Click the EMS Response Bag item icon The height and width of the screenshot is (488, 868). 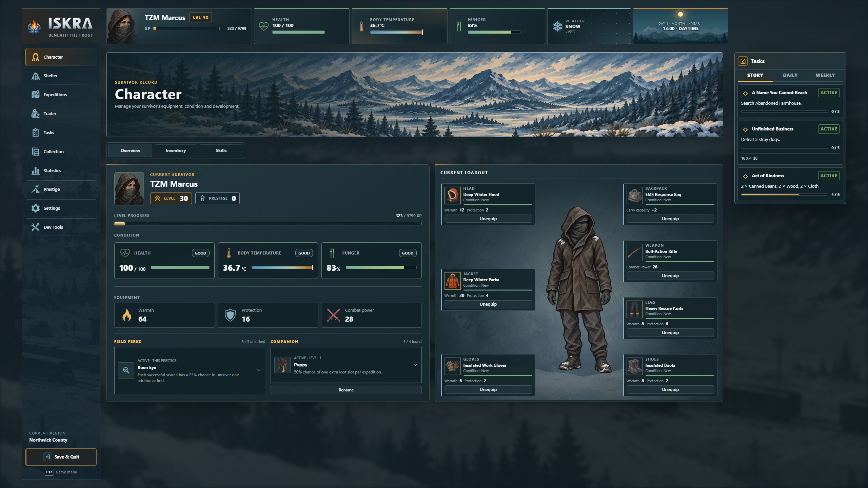tap(634, 195)
